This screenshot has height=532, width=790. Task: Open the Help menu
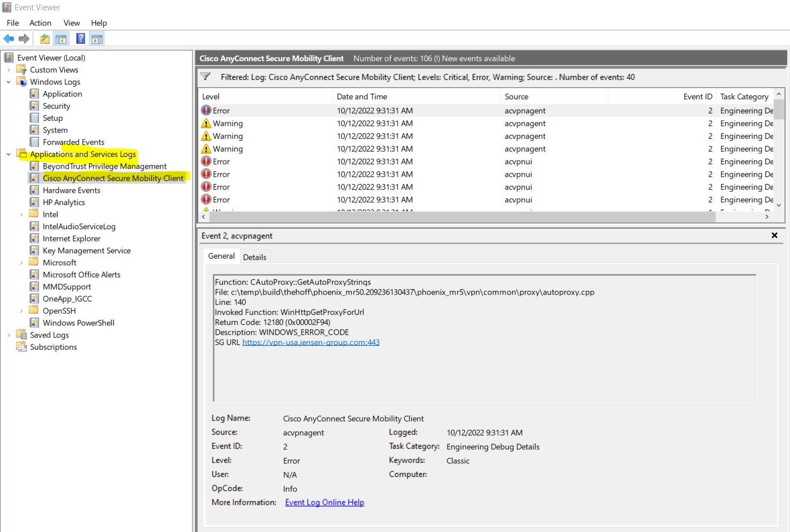click(99, 23)
